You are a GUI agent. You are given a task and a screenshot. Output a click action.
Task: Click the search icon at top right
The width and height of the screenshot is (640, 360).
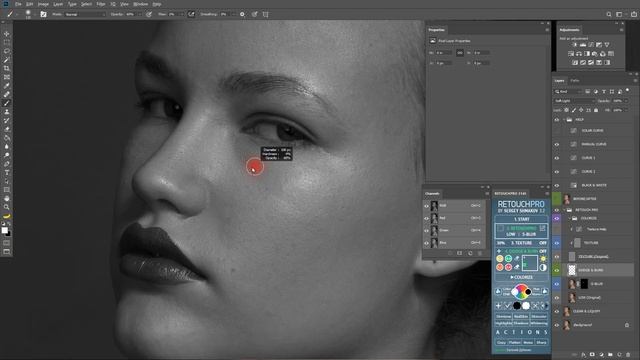coord(609,14)
